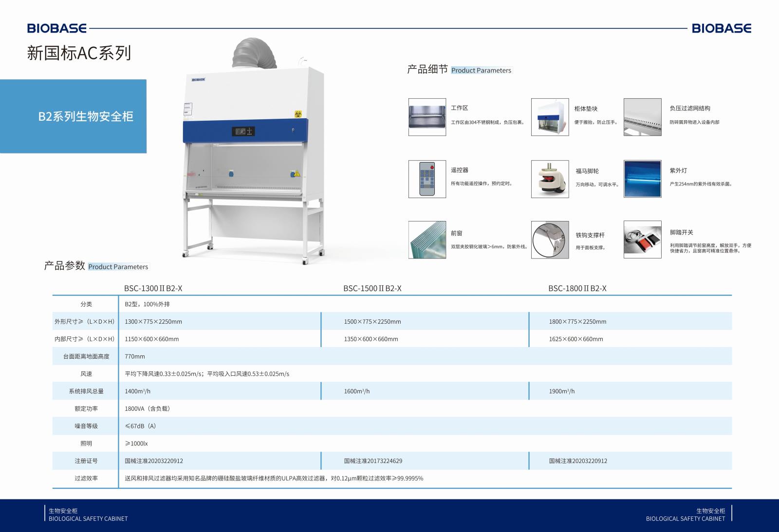Click the BSC-1300 II B2-X column header

(x=153, y=288)
